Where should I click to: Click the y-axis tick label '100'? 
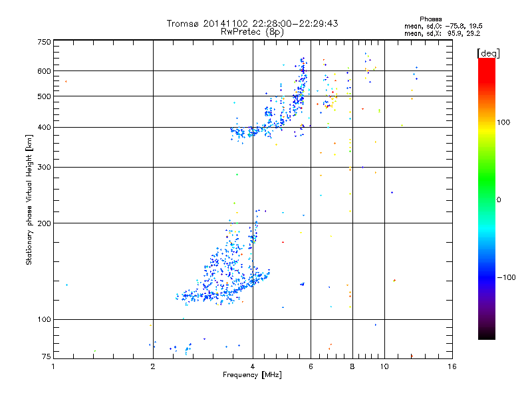pos(44,320)
